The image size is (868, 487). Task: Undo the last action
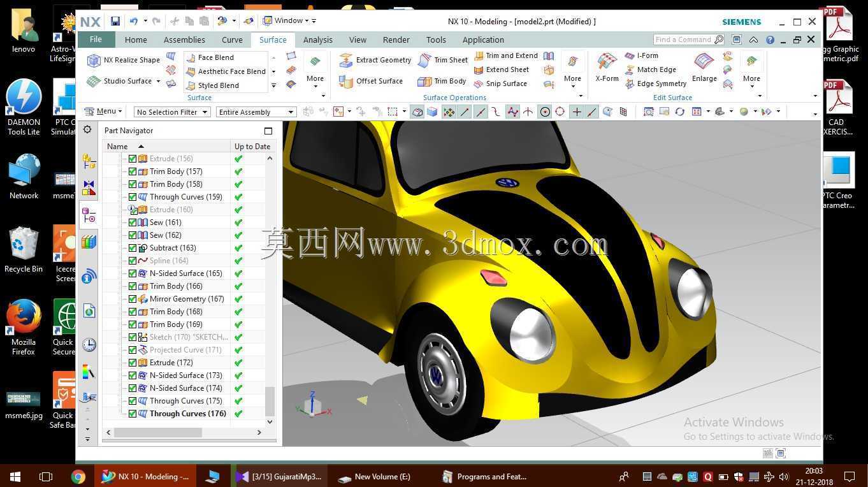tap(133, 21)
